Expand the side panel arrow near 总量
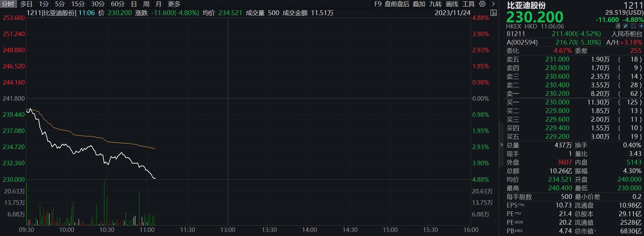This screenshot has height=236, width=644. click(501, 145)
